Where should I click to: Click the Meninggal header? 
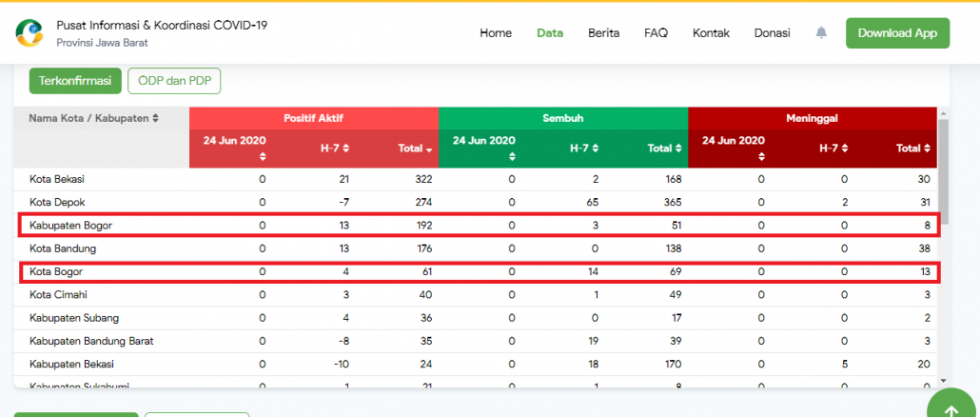813,117
